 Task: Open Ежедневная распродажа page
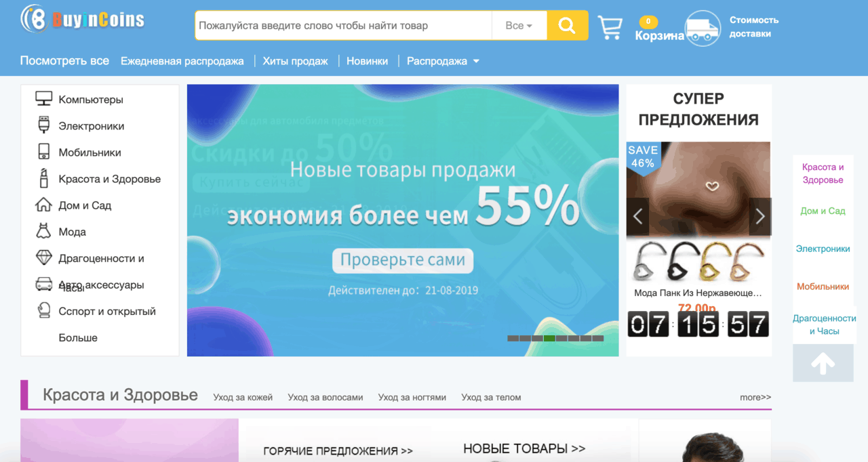coord(182,61)
